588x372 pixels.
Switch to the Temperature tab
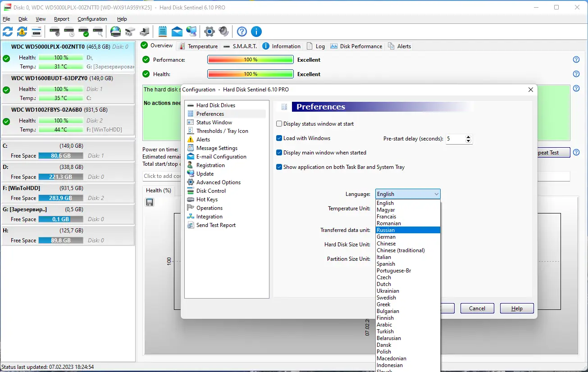199,46
